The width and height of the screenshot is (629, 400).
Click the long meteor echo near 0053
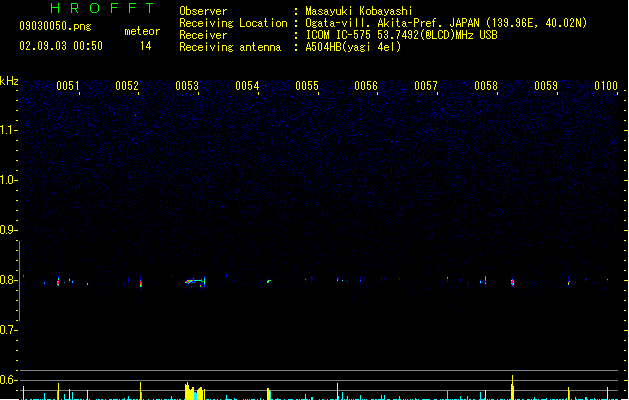point(195,281)
